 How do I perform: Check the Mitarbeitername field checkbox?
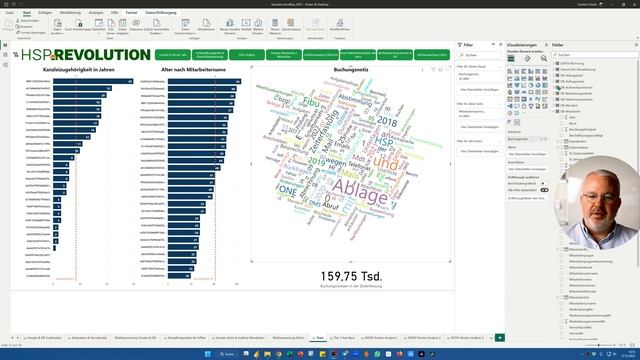click(x=562, y=279)
